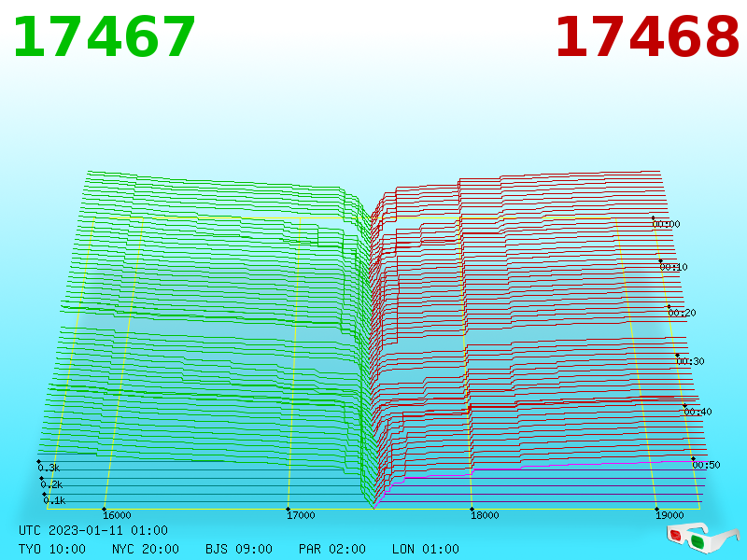Click the 00:20 time axis marker
Screen dimensions: 747x560
point(683,313)
